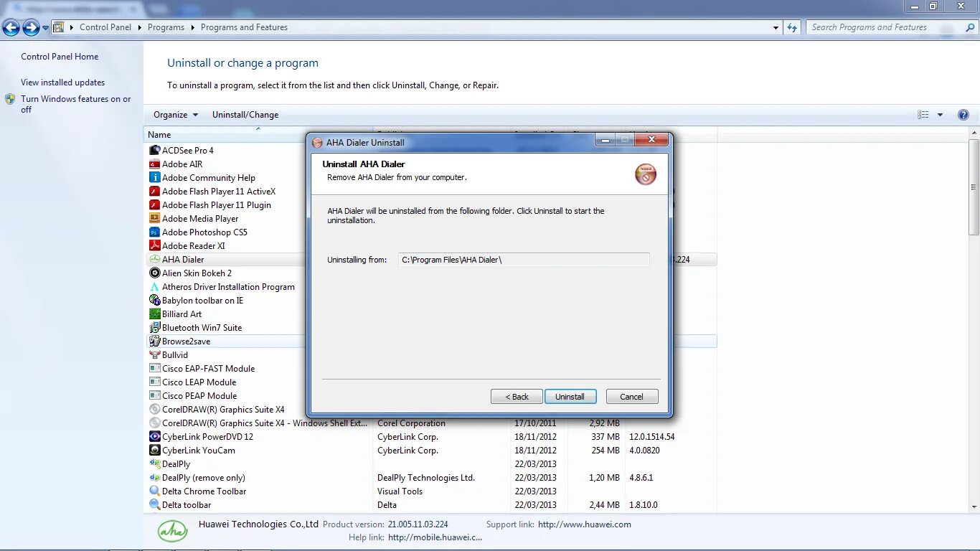
Task: Open the huawei.com support link
Action: [x=585, y=524]
